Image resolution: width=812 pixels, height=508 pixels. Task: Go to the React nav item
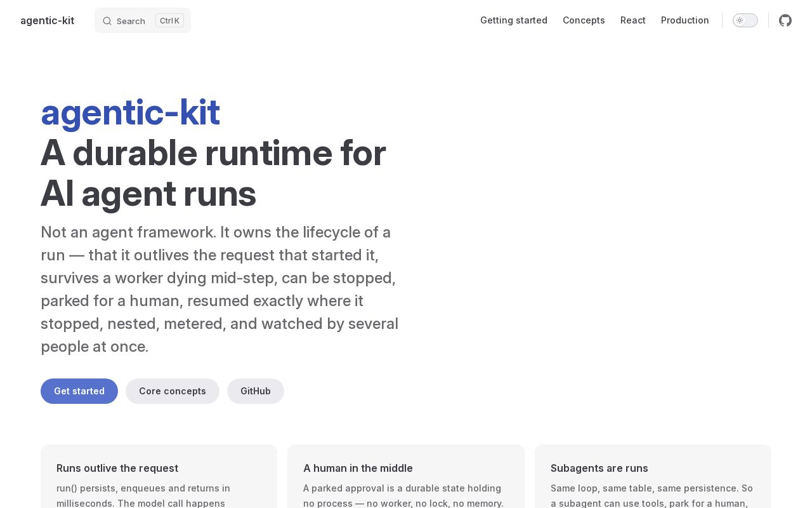tap(633, 20)
